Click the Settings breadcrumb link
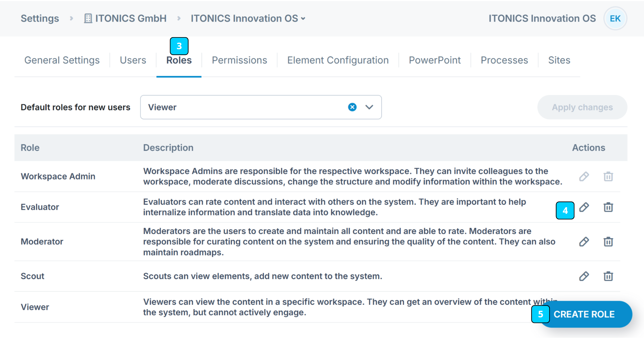 [x=40, y=19]
